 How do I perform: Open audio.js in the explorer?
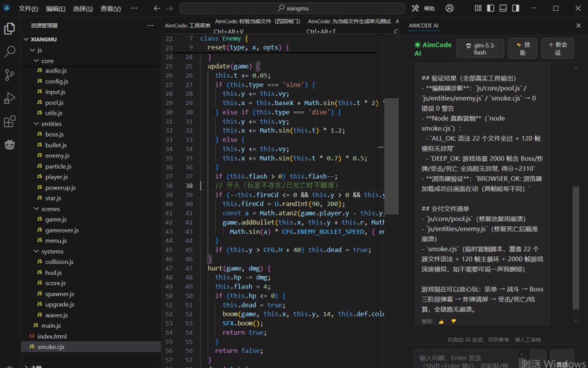coord(56,71)
